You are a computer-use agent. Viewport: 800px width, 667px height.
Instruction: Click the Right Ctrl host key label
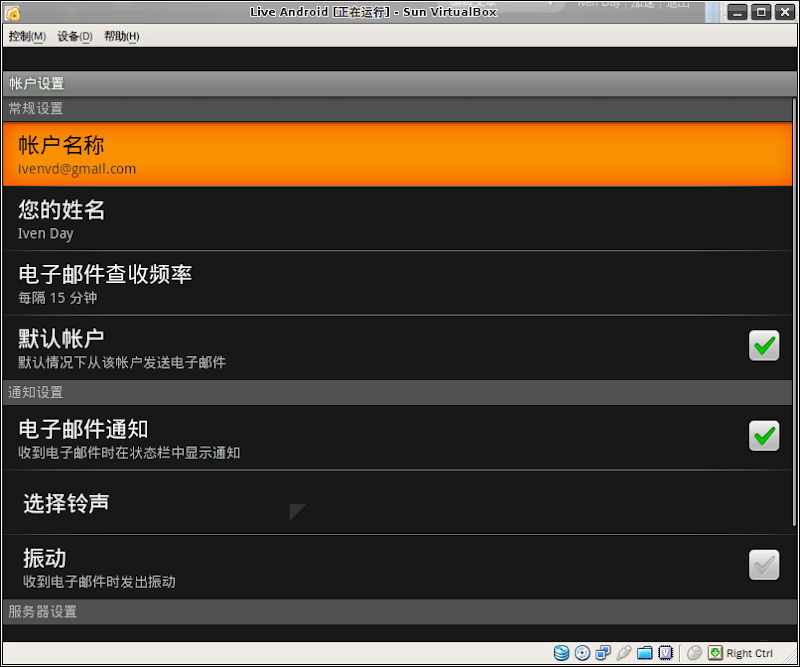(x=749, y=653)
